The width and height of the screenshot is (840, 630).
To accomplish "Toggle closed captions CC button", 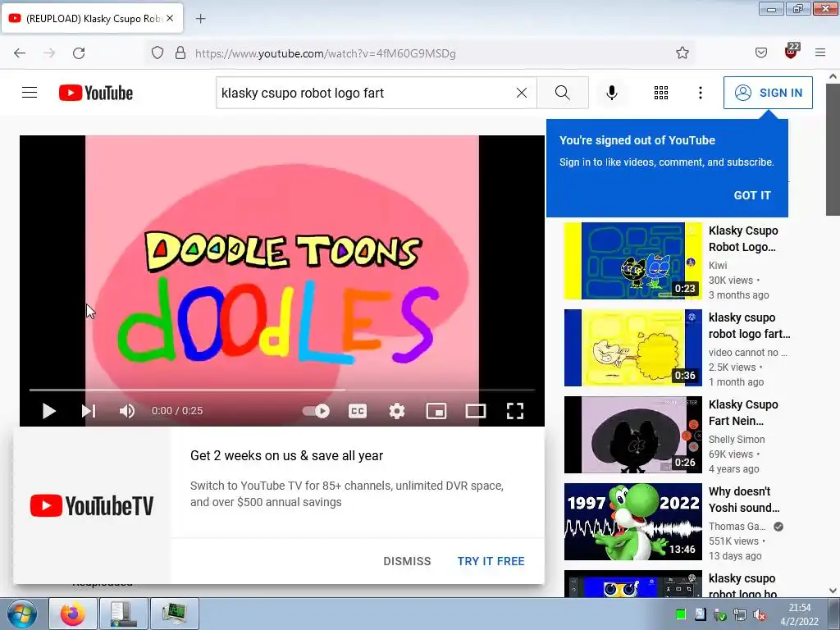I will pyautogui.click(x=358, y=411).
